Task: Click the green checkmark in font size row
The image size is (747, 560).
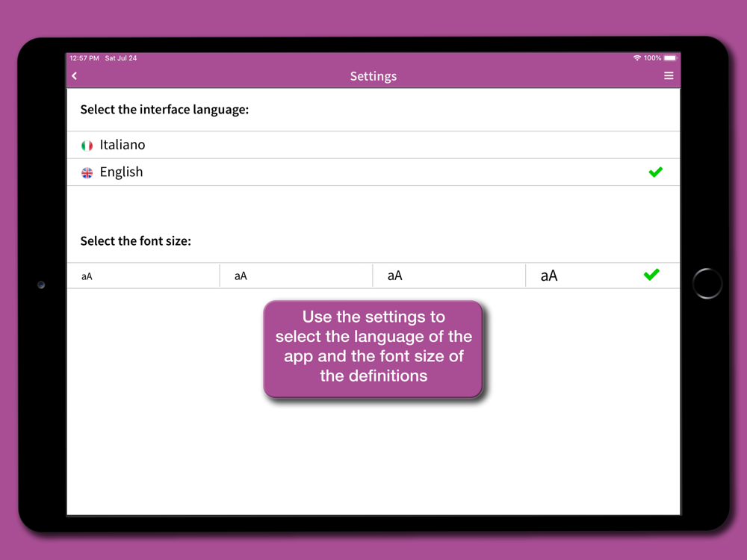Action: click(651, 274)
